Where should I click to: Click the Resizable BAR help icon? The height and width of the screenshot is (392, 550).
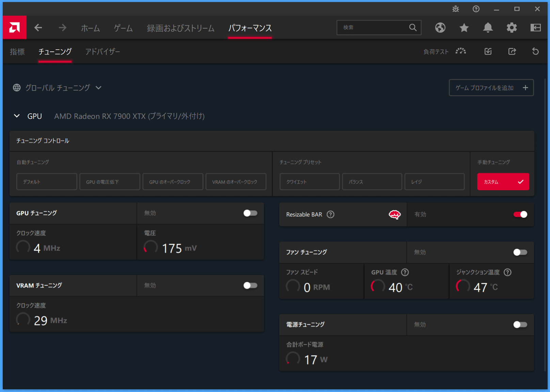tap(330, 214)
